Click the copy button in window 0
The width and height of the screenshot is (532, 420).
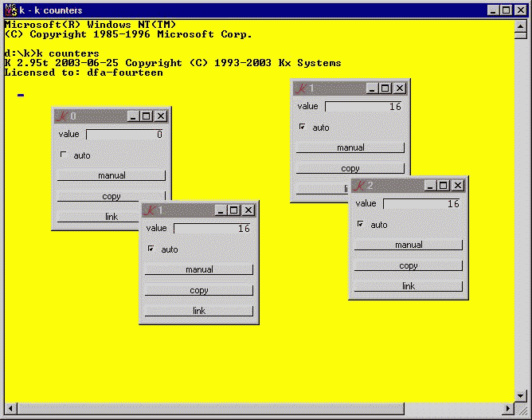tap(111, 196)
